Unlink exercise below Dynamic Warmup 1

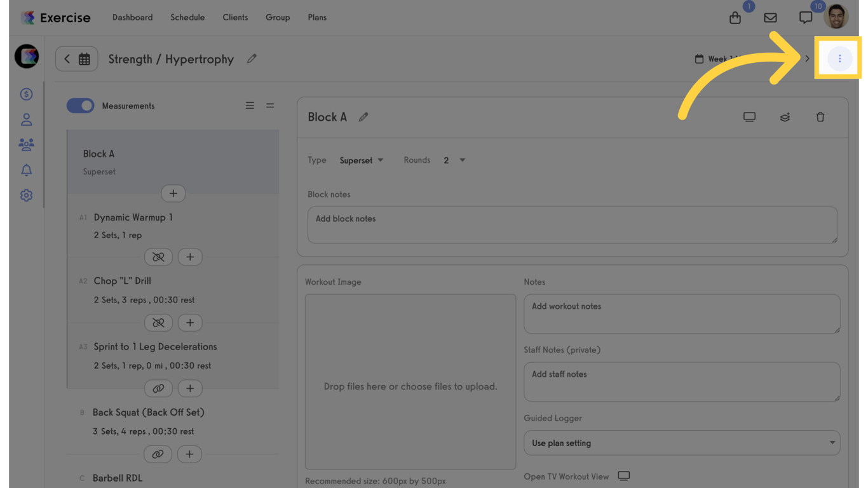[158, 257]
